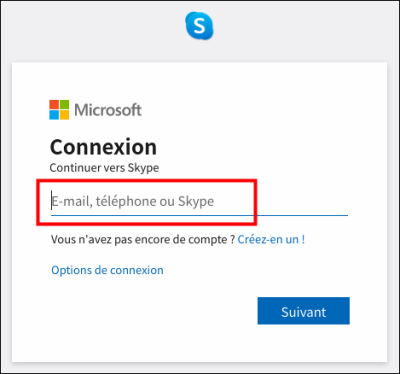Click the white S letter inside Skype icon
This screenshot has height=374, width=400.
coord(199,26)
